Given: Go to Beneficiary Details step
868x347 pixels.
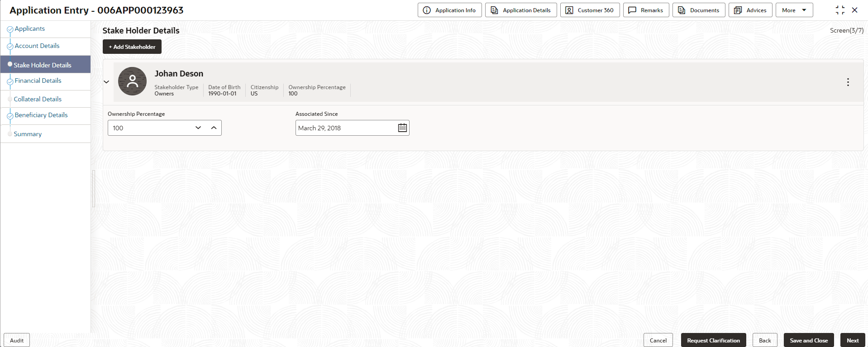Looking at the screenshot, I should coord(41,115).
